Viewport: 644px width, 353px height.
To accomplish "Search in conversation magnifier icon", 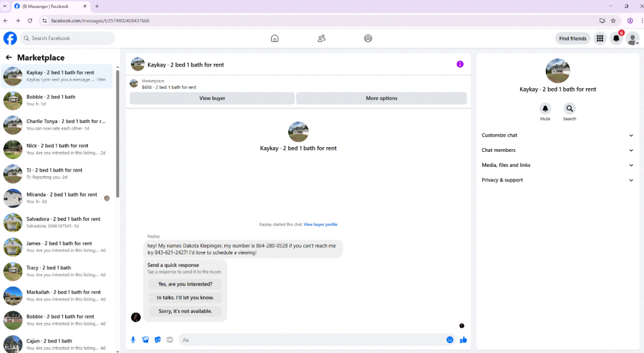I will pyautogui.click(x=569, y=108).
